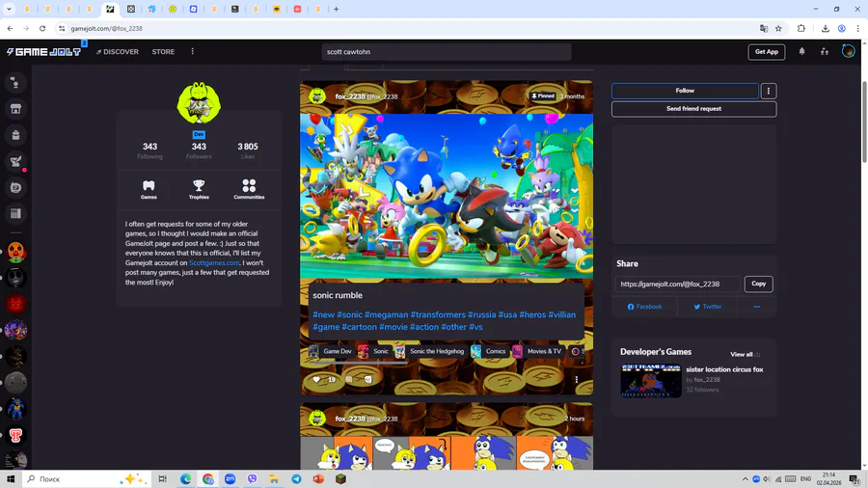Viewport: 868px width, 488px height.
Task: Click the #cartoon hashtag
Action: pyautogui.click(x=360, y=327)
